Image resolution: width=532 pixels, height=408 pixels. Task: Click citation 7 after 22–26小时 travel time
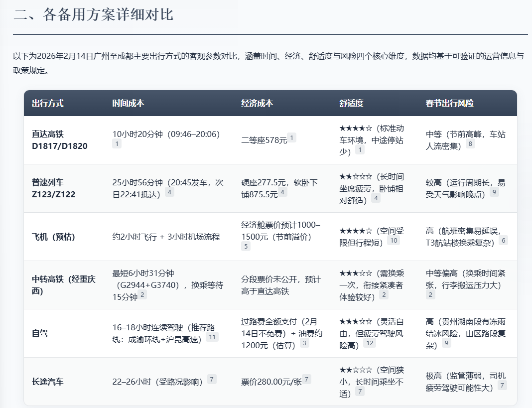(x=212, y=380)
